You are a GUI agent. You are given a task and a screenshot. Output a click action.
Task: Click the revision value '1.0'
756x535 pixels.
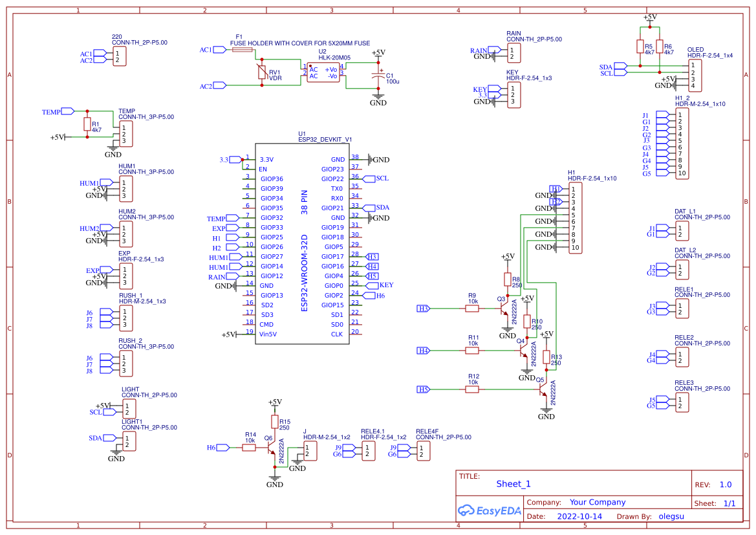(726, 485)
